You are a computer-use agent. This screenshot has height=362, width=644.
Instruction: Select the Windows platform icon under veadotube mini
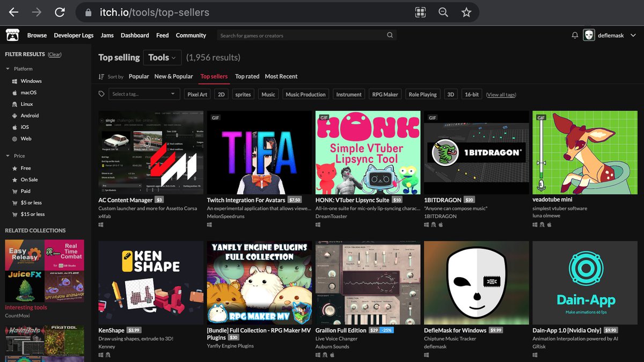pyautogui.click(x=535, y=225)
